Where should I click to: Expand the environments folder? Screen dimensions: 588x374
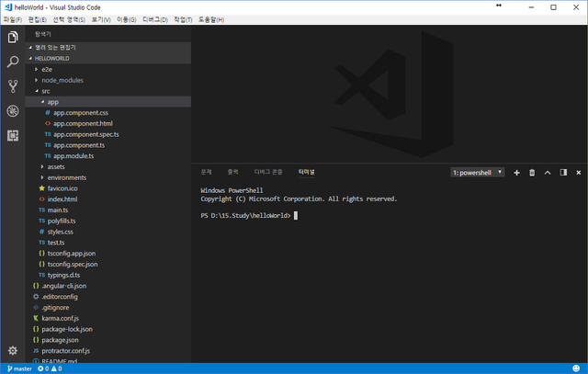108,177
